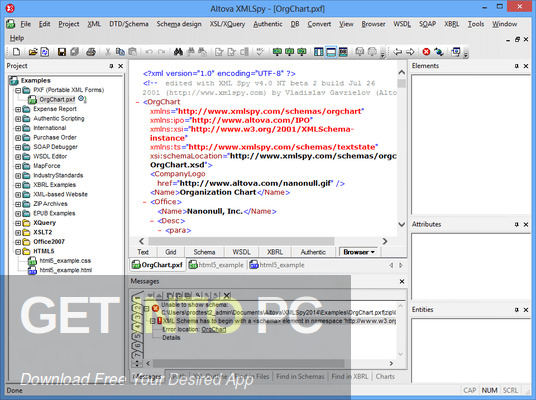Switch to Schema view tab
Image resolution: width=536 pixels, height=400 pixels.
point(204,252)
